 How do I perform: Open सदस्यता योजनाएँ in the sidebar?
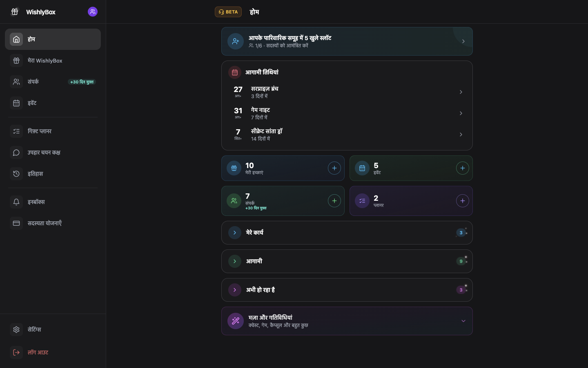click(53, 223)
